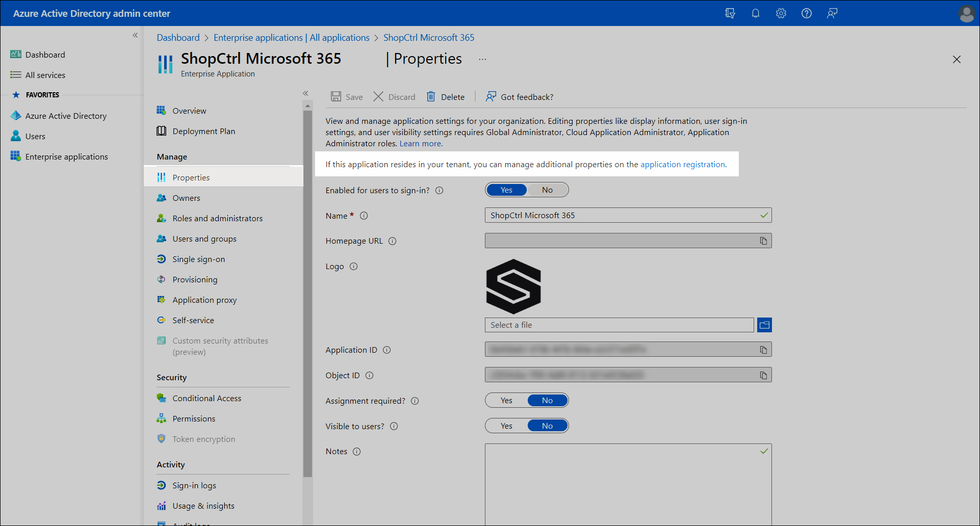Image resolution: width=980 pixels, height=526 pixels.
Task: Show info tooltip for Name
Action: (364, 216)
